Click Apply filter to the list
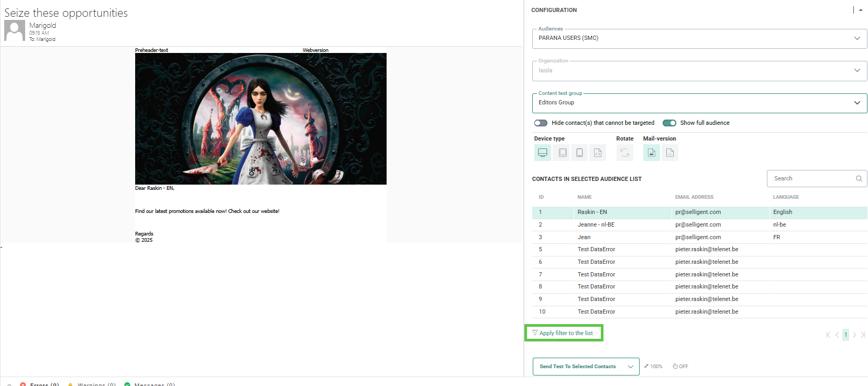This screenshot has width=868, height=386. coord(563,333)
